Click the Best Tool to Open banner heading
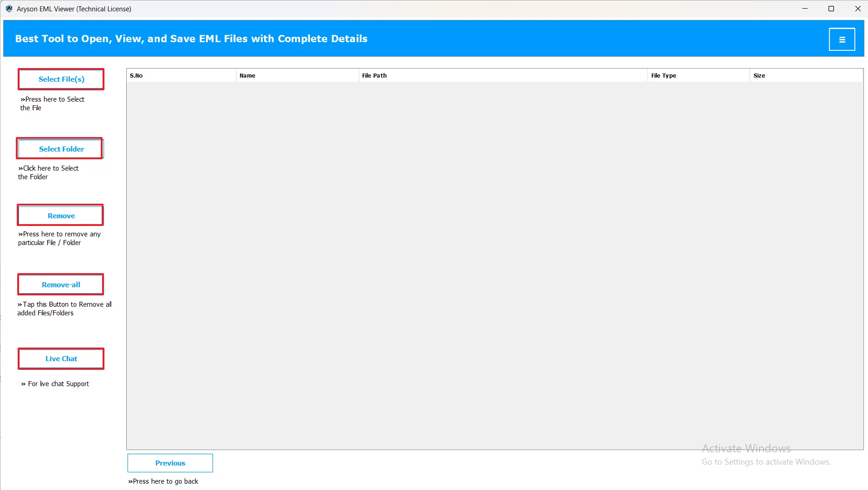This screenshot has height=490, width=868. [191, 39]
